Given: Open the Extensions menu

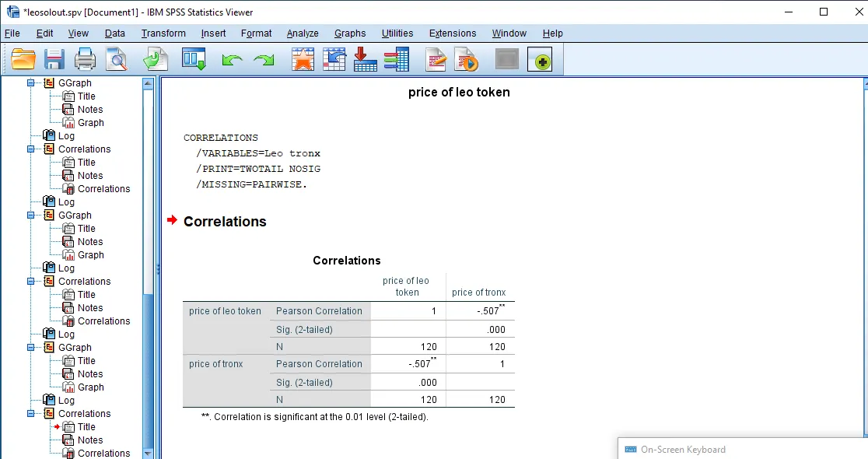Looking at the screenshot, I should pos(452,33).
